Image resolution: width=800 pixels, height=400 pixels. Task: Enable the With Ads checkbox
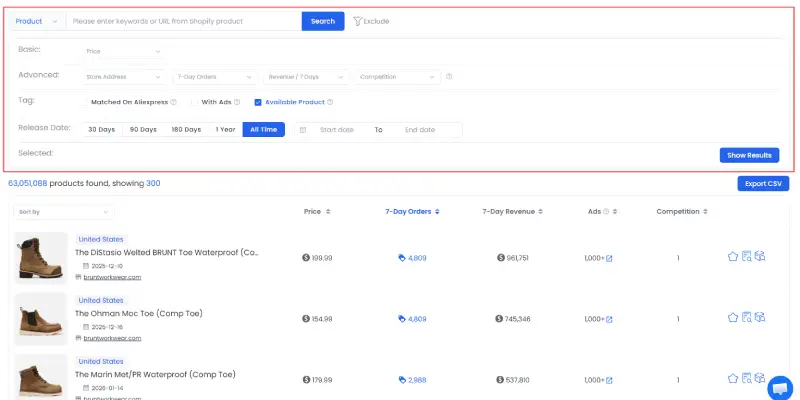[194, 102]
